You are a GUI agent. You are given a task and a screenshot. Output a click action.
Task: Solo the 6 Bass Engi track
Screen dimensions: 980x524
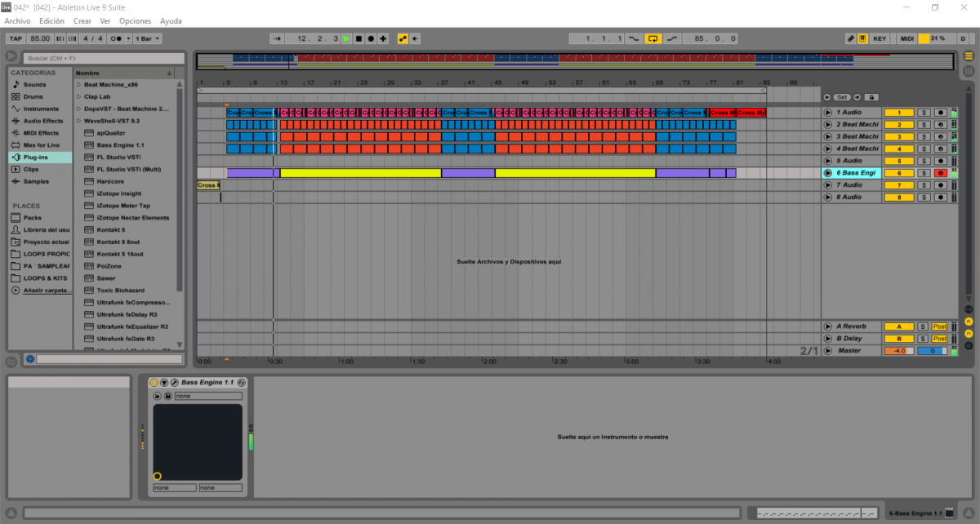click(x=924, y=173)
